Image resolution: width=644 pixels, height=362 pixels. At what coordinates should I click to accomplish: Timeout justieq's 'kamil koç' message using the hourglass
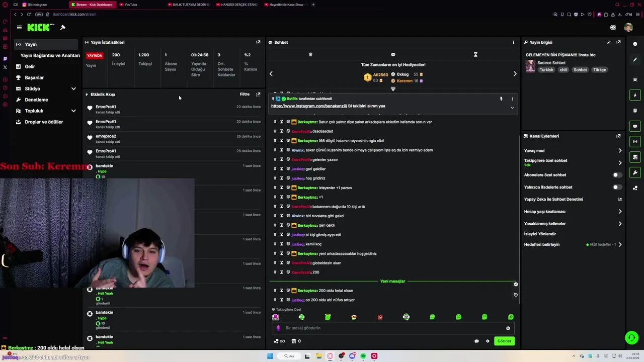282,244
